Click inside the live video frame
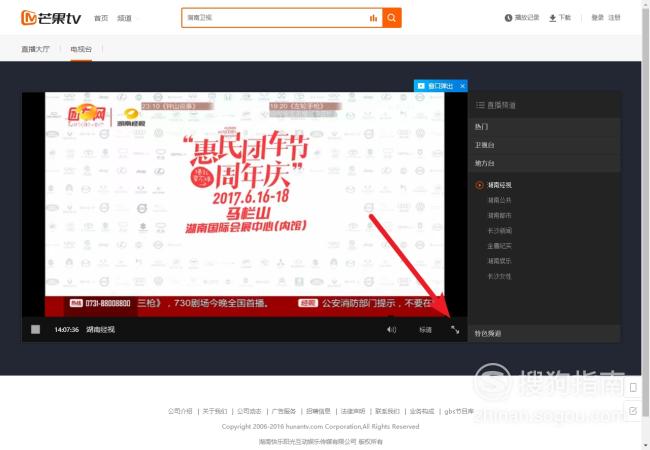 [245, 204]
